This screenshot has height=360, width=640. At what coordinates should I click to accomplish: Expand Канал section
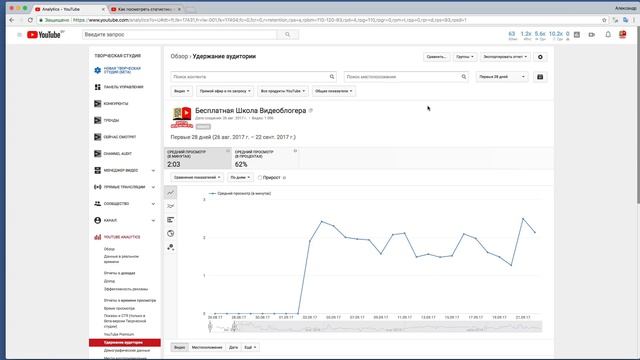[153, 220]
